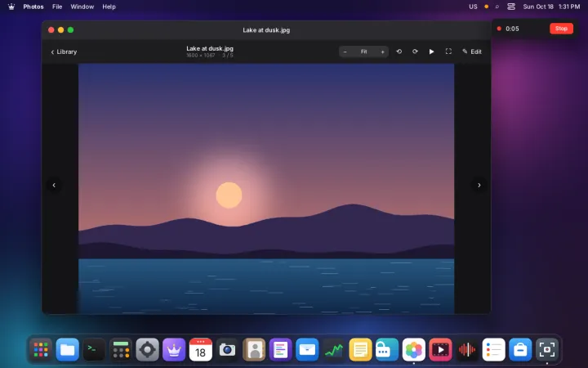This screenshot has width=588, height=368.
Task: Click the crown system menu icon
Action: [x=11, y=7]
